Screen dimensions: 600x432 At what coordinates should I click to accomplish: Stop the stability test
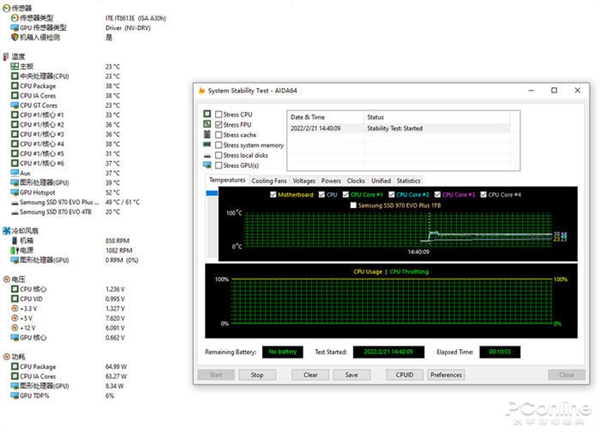(257, 375)
